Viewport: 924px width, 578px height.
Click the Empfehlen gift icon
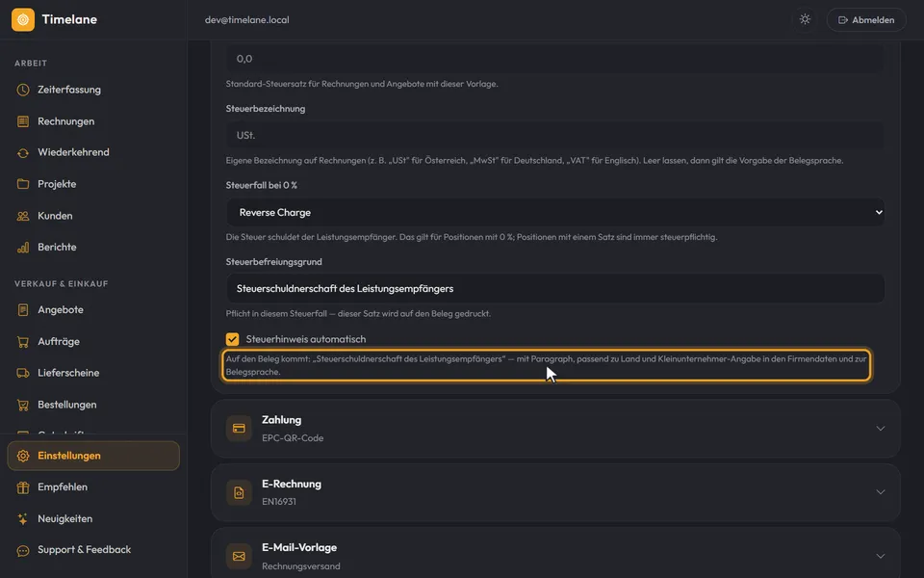pyautogui.click(x=23, y=487)
